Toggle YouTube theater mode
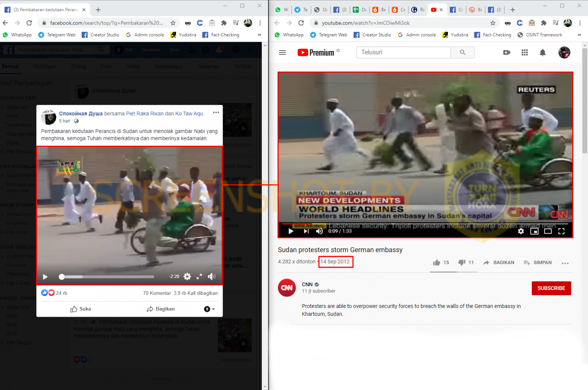This screenshot has width=588, height=390. [548, 231]
